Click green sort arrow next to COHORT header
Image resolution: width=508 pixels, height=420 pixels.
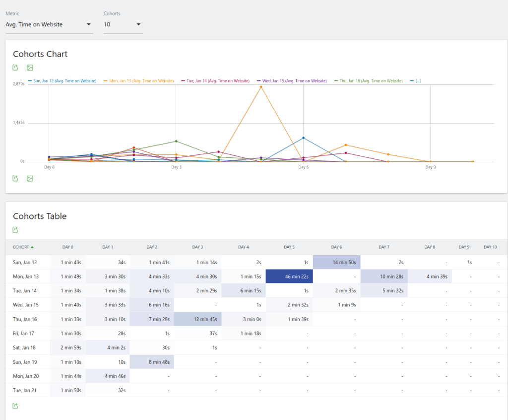coord(32,247)
